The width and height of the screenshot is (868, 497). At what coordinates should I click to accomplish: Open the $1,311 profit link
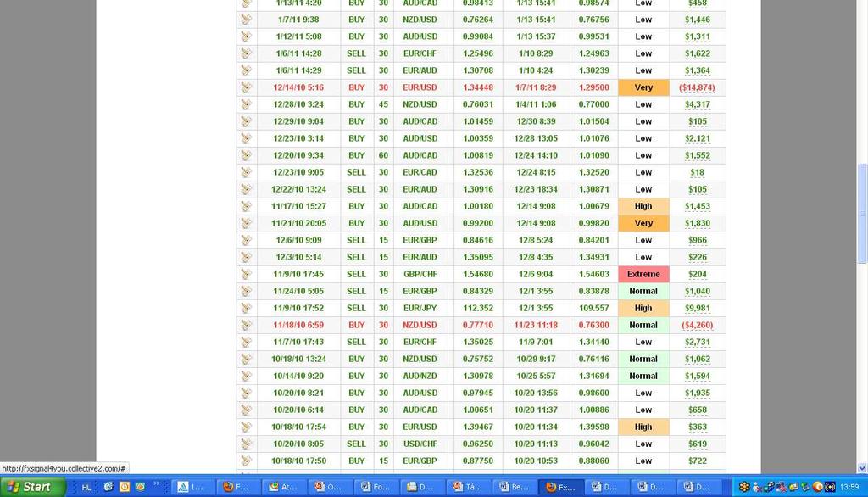pyautogui.click(x=698, y=36)
